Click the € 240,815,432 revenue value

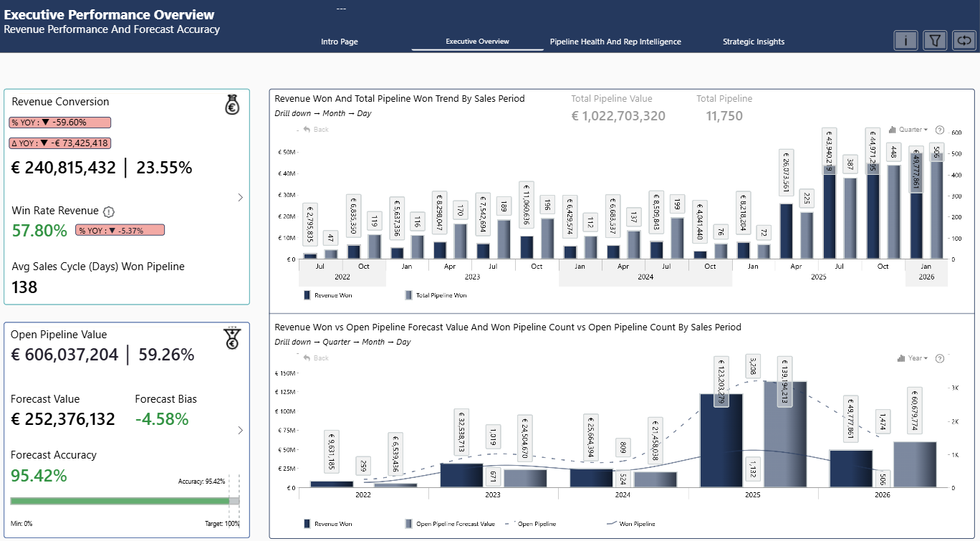pyautogui.click(x=64, y=168)
